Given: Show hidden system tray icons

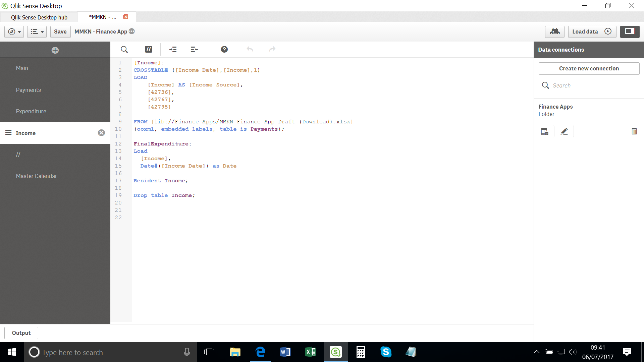Looking at the screenshot, I should point(537,352).
